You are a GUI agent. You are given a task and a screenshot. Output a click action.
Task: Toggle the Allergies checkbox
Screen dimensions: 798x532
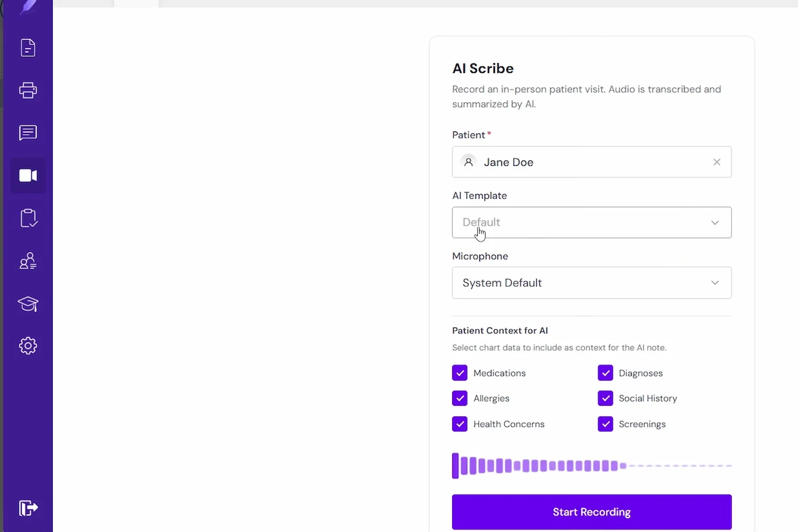[x=460, y=398]
